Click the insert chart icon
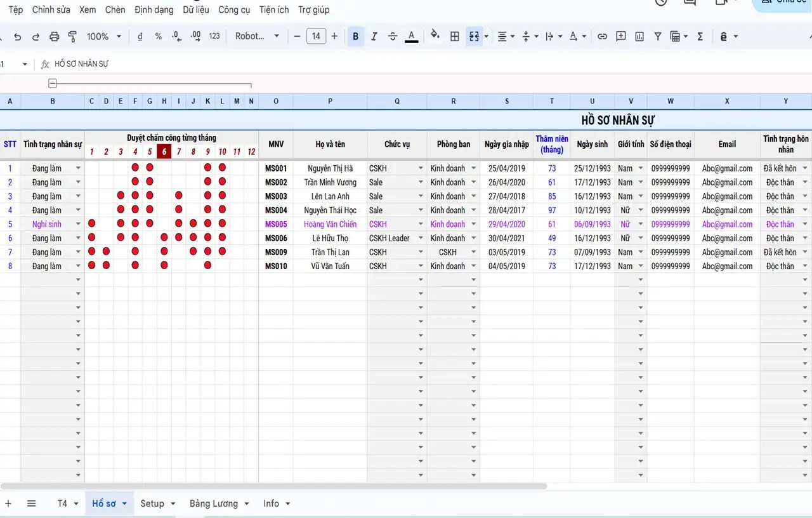Screen dimensions: 812x518 (639, 37)
